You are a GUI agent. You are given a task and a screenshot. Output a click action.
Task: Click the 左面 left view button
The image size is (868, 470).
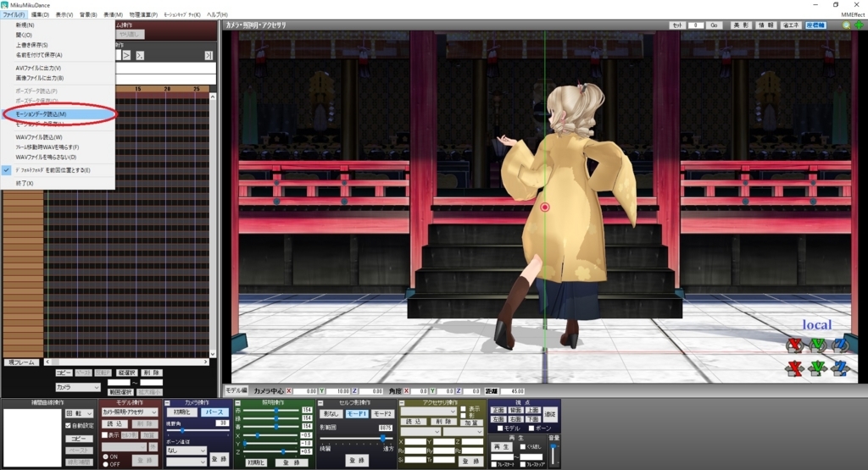(x=498, y=419)
